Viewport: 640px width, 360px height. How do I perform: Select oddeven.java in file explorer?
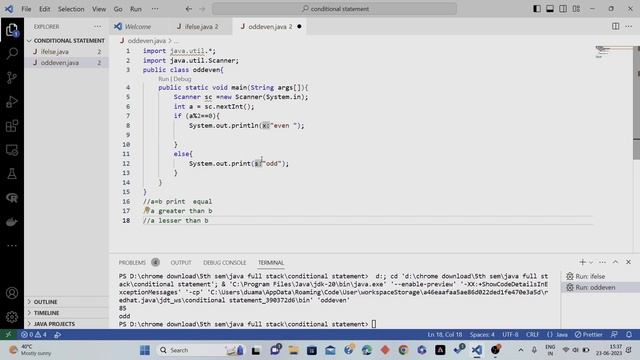[66, 63]
